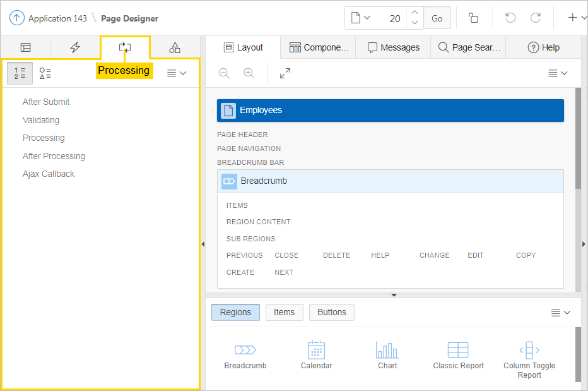Open the Help tab

pos(543,47)
